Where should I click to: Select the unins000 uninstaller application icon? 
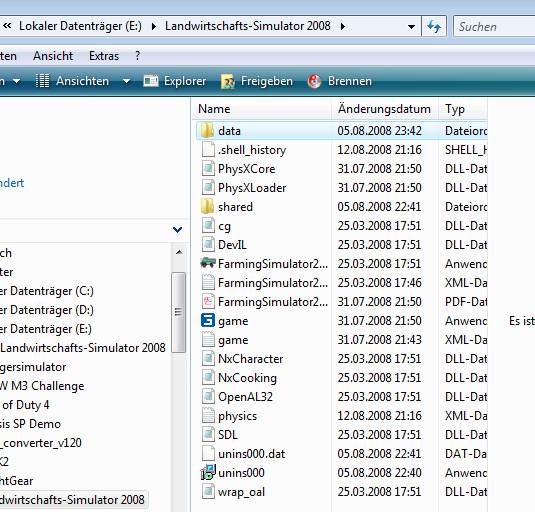click(208, 473)
